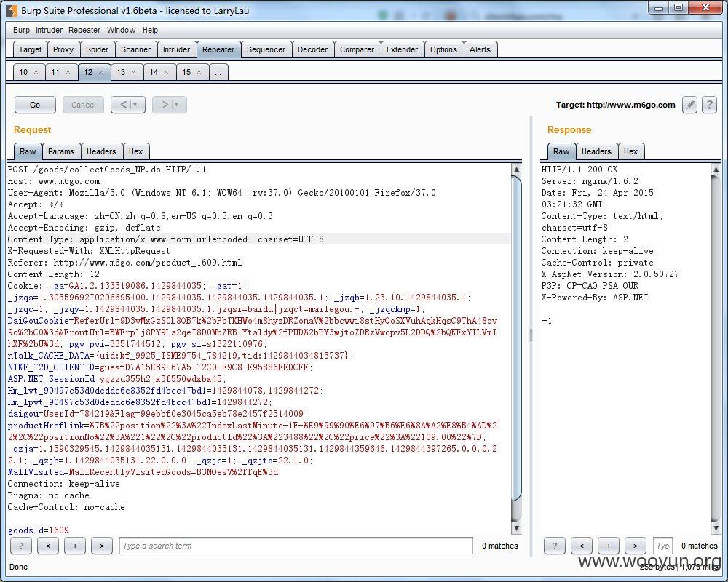Click the Content-Type header line in request
This screenshot has height=582, width=728.
(166, 239)
